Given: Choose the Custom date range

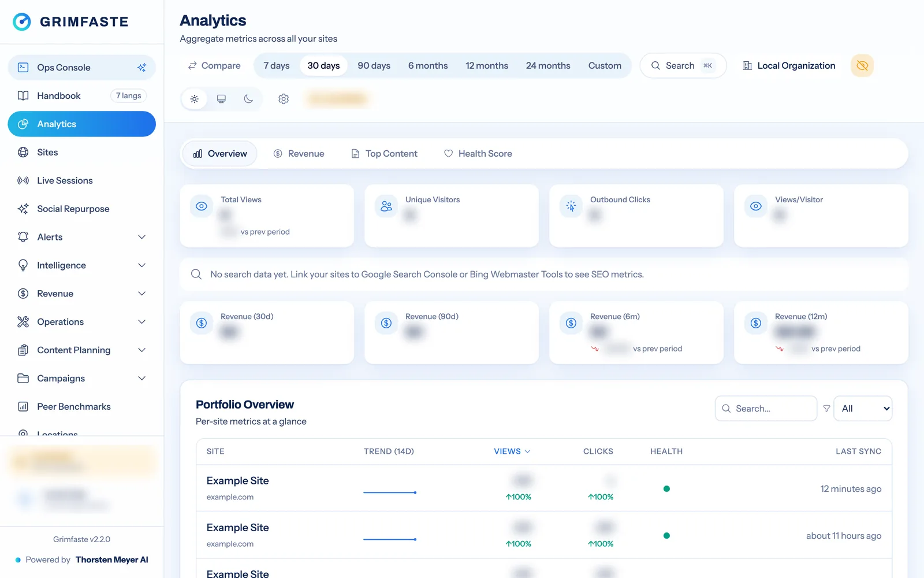Looking at the screenshot, I should (x=605, y=66).
